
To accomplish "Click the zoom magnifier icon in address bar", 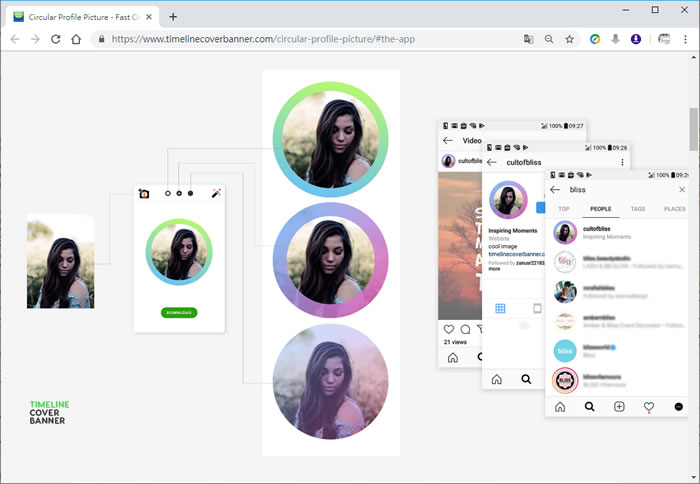I will click(549, 39).
